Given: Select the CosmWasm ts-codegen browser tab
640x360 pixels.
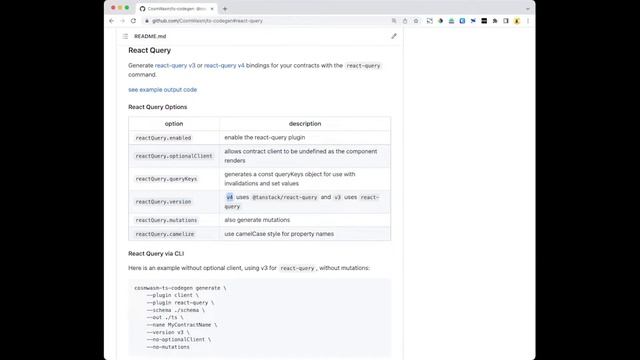Looking at the screenshot, I should tap(177, 9).
